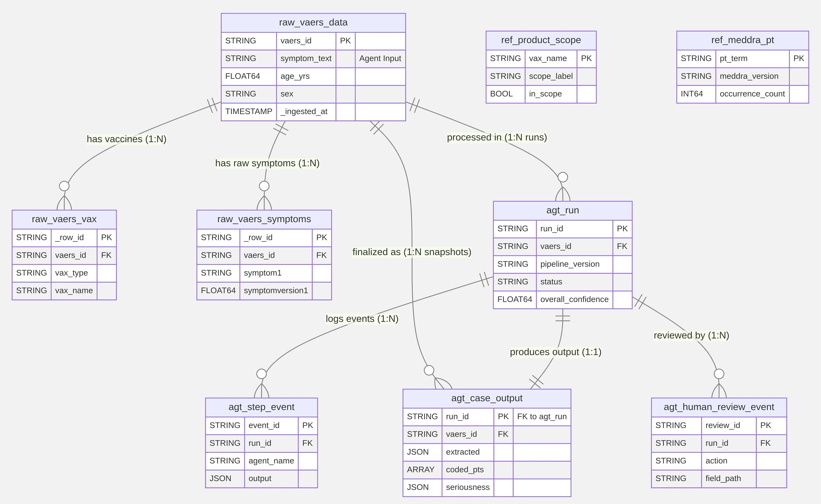
Task: Select the ref_product_scope table title
Action: (541, 40)
